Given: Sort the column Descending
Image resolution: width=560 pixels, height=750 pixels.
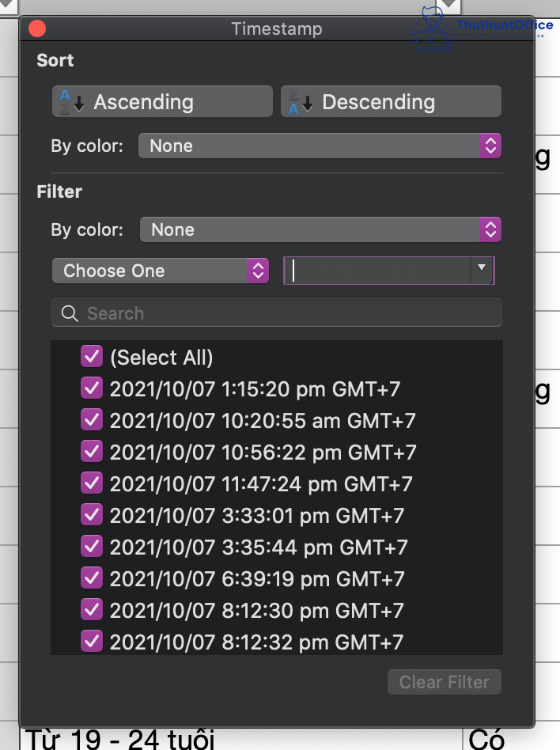Looking at the screenshot, I should tap(391, 102).
